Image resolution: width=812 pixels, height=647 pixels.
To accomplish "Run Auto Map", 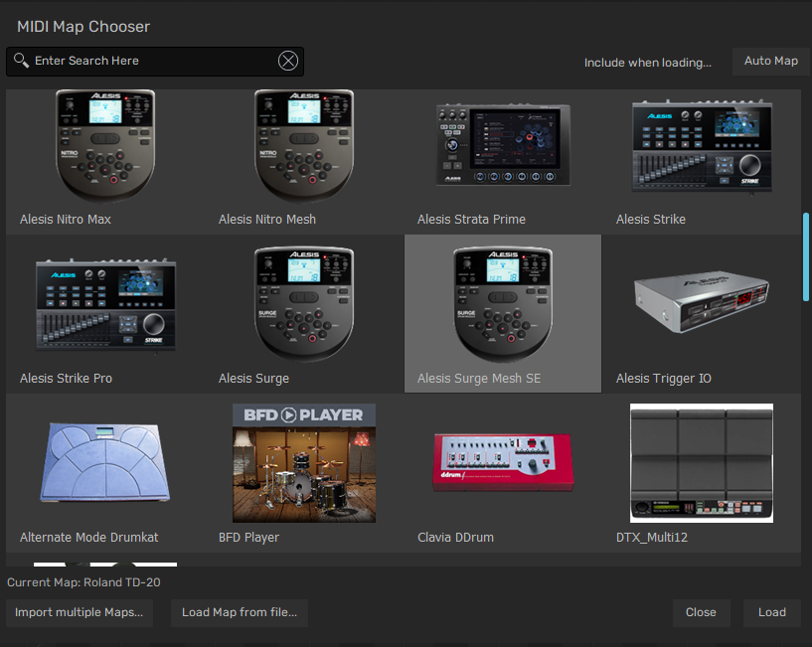I will [x=770, y=62].
